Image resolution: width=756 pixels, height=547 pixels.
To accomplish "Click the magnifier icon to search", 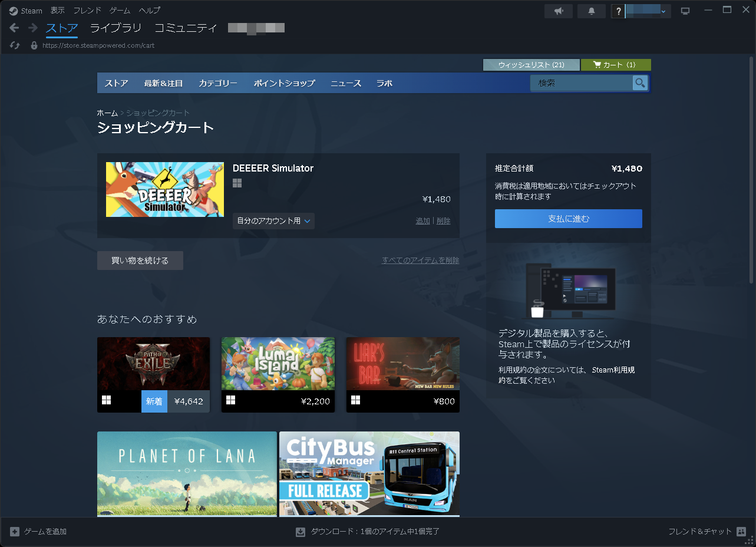I will click(x=640, y=83).
